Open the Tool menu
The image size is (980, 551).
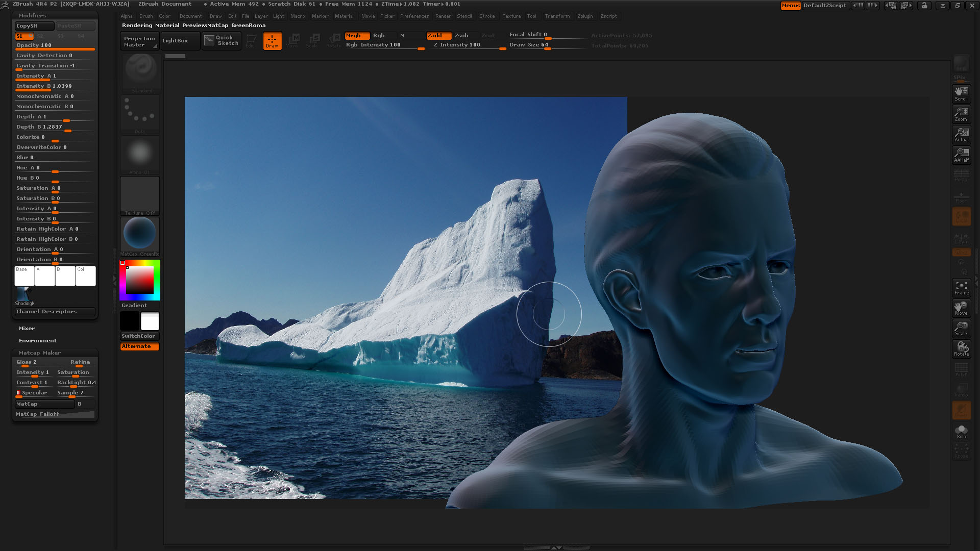pos(531,16)
